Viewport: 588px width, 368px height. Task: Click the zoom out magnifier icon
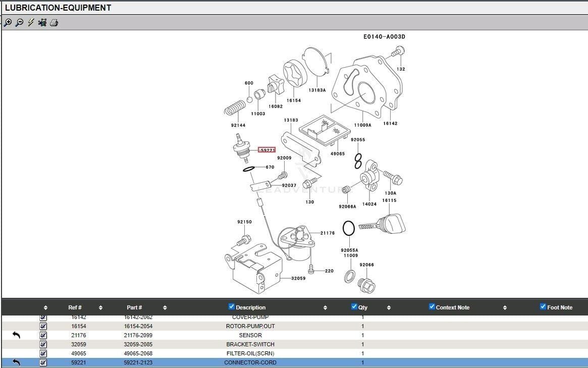19,23
